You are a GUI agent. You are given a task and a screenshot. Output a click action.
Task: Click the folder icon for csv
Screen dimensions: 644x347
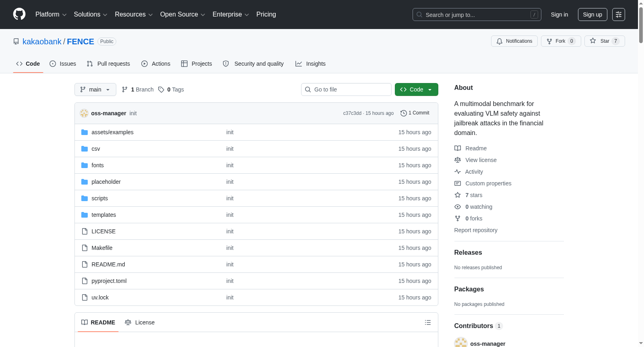85,149
